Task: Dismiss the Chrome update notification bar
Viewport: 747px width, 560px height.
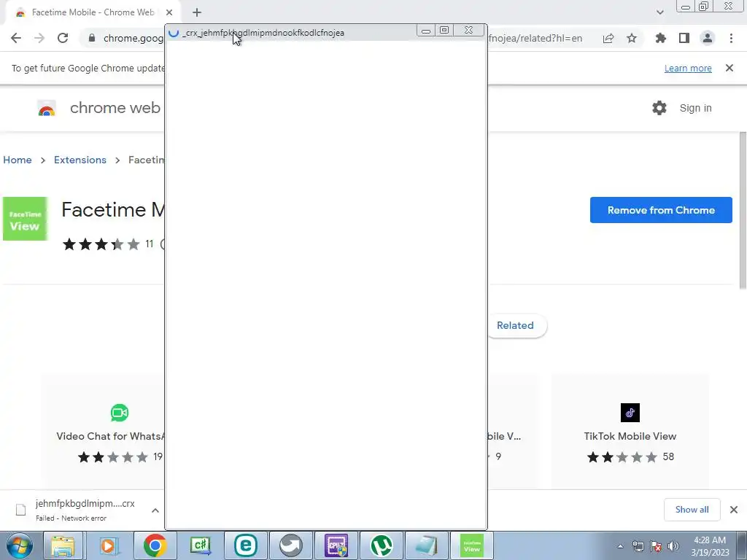Action: click(x=729, y=68)
